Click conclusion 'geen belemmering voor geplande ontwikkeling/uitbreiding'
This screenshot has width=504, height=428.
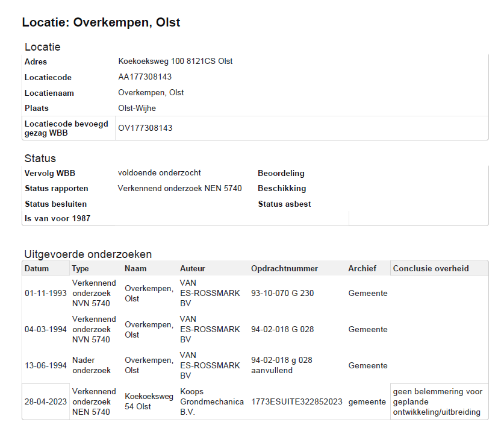tap(438, 401)
